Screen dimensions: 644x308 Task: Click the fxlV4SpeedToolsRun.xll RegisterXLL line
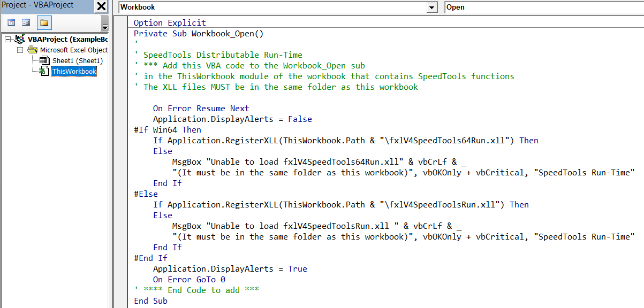click(x=341, y=205)
